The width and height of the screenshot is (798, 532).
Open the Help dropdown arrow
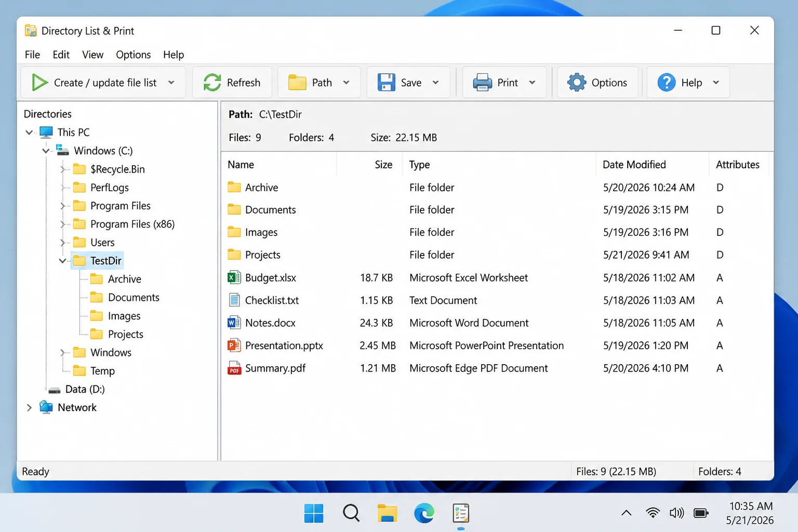pyautogui.click(x=716, y=83)
